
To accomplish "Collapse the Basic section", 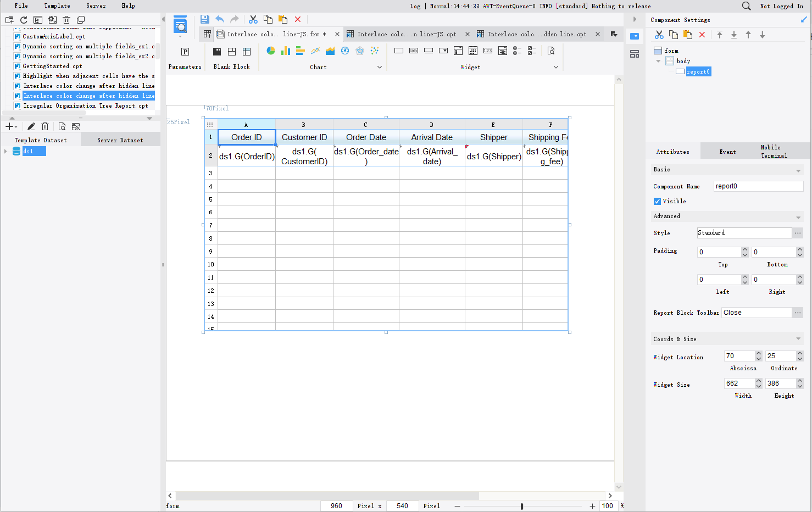I will 798,171.
